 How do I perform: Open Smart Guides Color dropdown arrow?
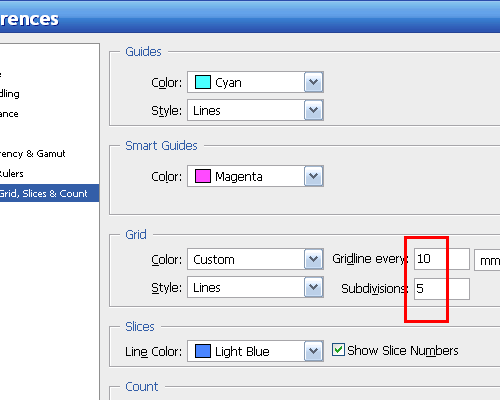[313, 176]
